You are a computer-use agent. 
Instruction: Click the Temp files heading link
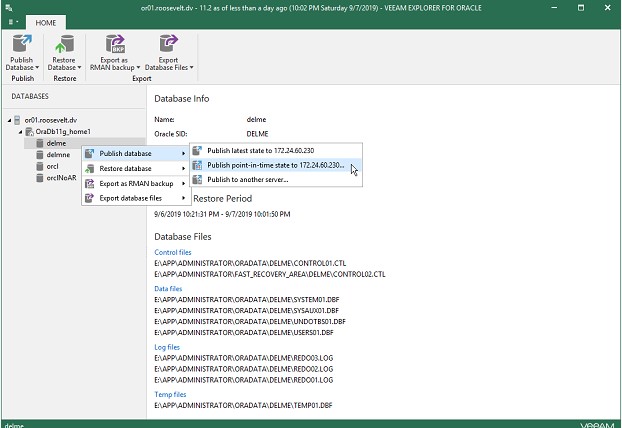170,394
